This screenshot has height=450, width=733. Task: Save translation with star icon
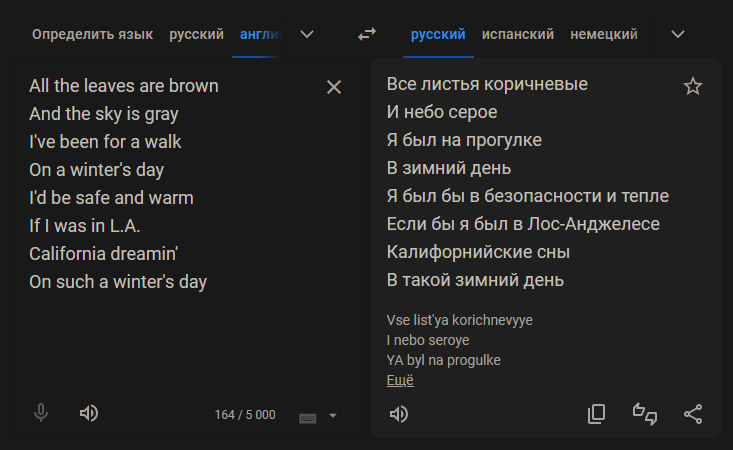(693, 87)
